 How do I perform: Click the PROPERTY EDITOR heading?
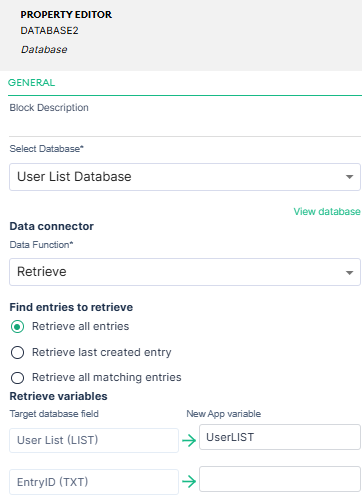[x=66, y=15]
